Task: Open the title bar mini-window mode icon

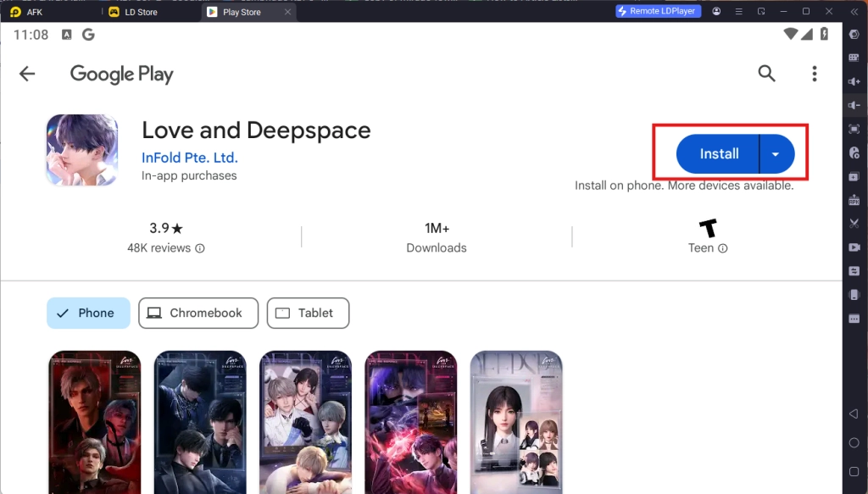Action: tap(761, 11)
